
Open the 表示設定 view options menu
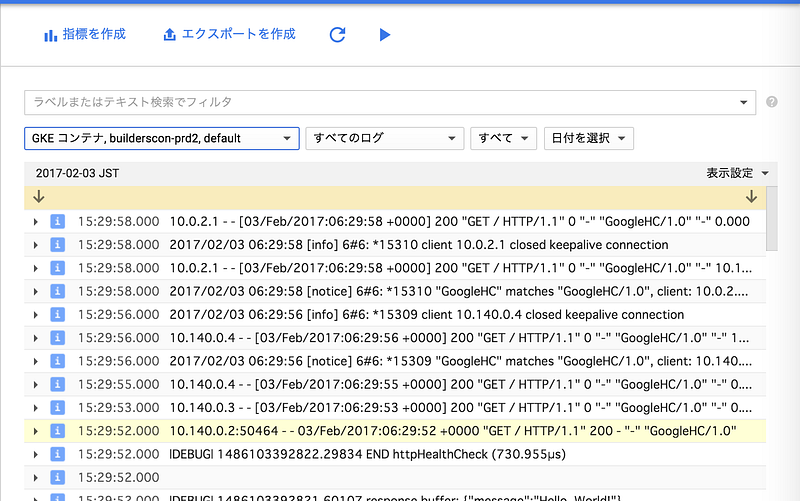pyautogui.click(x=737, y=173)
